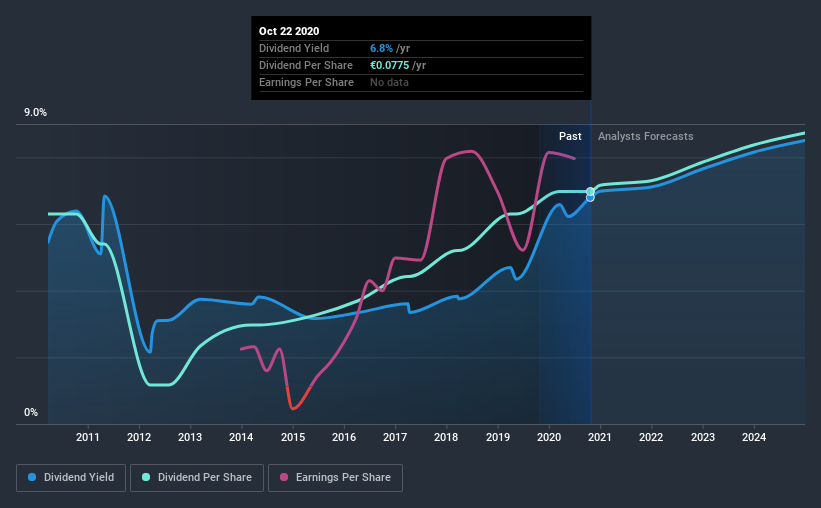
Task: Toggle the Earnings Per Share legend button
Action: [x=335, y=478]
